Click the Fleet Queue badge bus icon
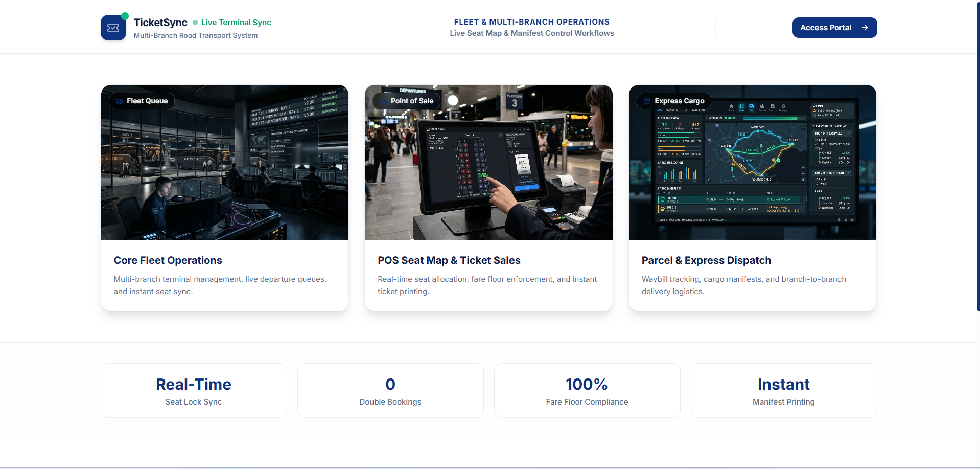 [x=119, y=101]
